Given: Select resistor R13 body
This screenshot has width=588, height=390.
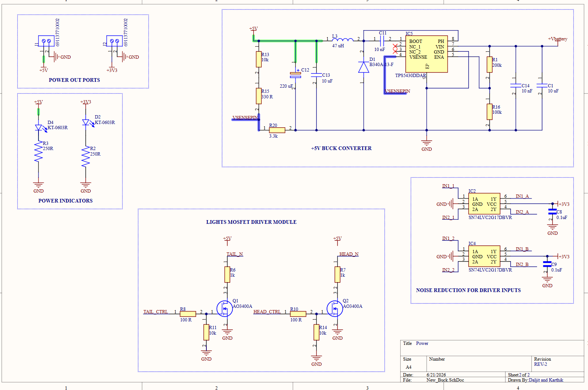Looking at the screenshot, I should [x=258, y=59].
